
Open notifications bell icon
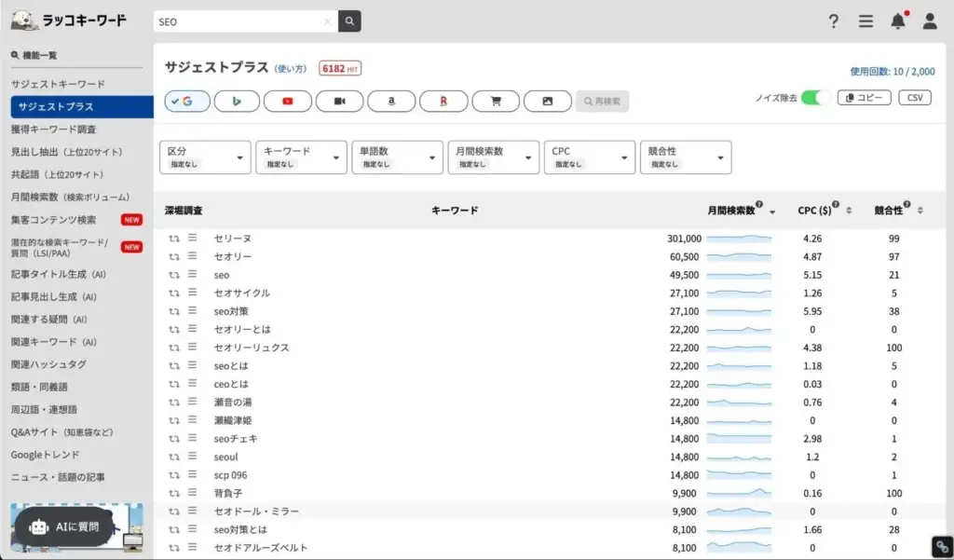898,21
